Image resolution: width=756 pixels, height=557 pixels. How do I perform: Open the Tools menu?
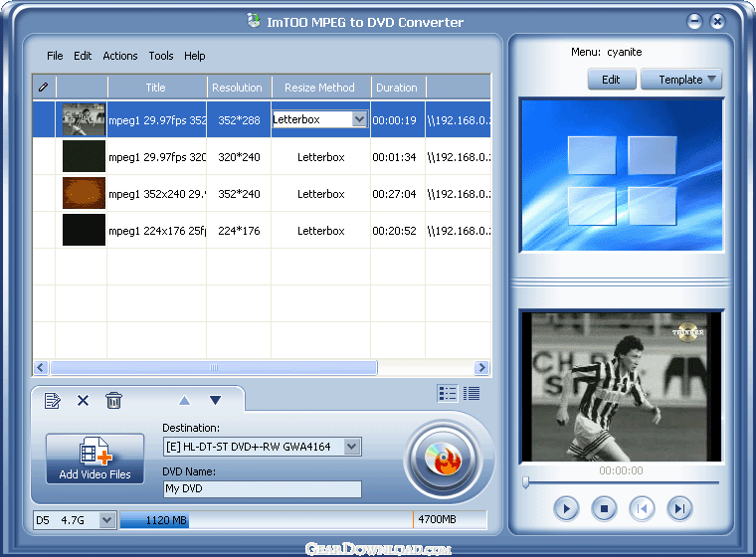point(160,56)
